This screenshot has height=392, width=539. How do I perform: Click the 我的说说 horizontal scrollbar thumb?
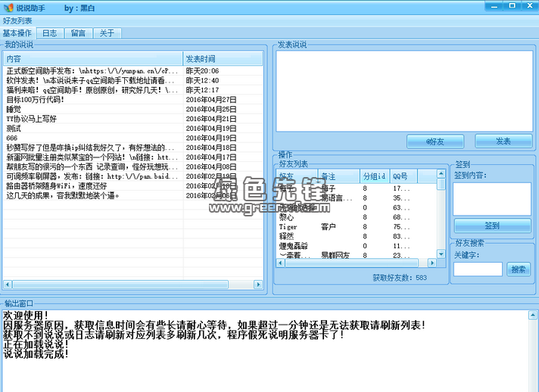pos(120,285)
